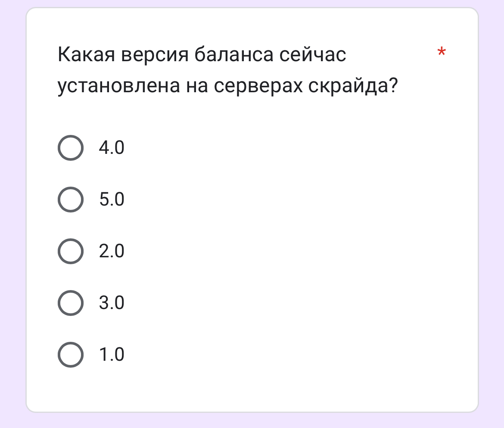Click the "1.0" answer label text

112,355
